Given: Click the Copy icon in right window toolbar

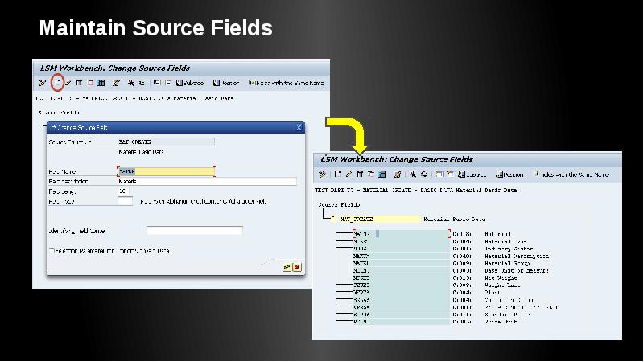Looking at the screenshot, I should click(x=371, y=175).
